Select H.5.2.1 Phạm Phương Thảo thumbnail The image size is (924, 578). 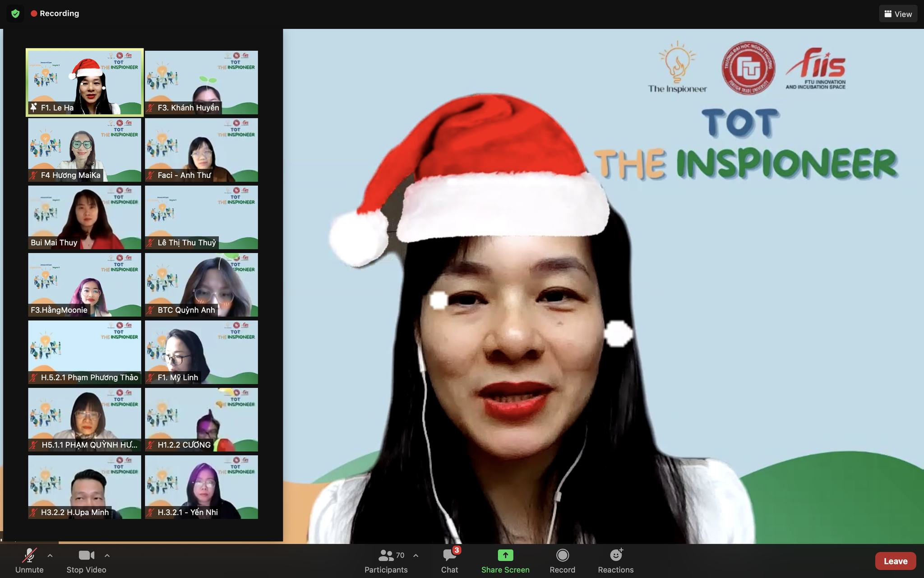coord(85,352)
